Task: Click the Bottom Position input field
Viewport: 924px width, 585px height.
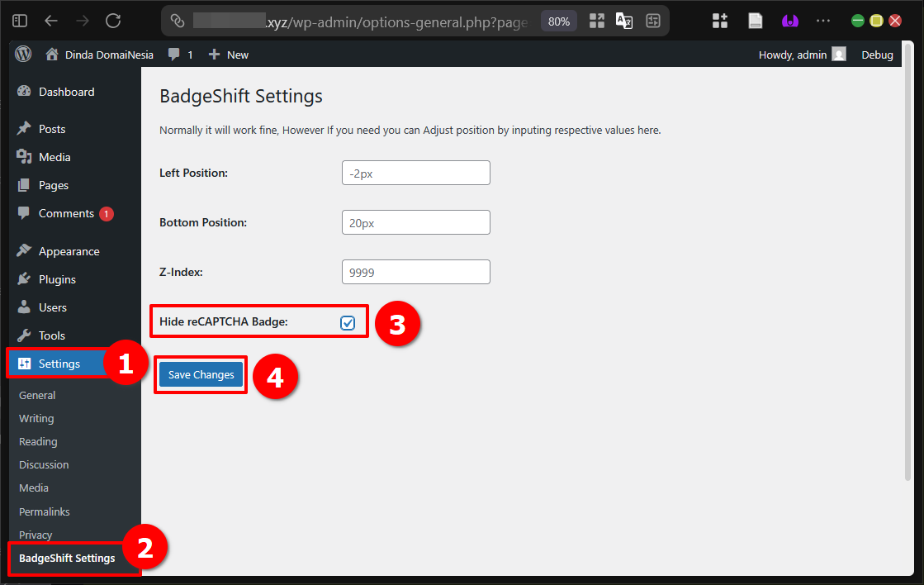Action: pos(416,222)
